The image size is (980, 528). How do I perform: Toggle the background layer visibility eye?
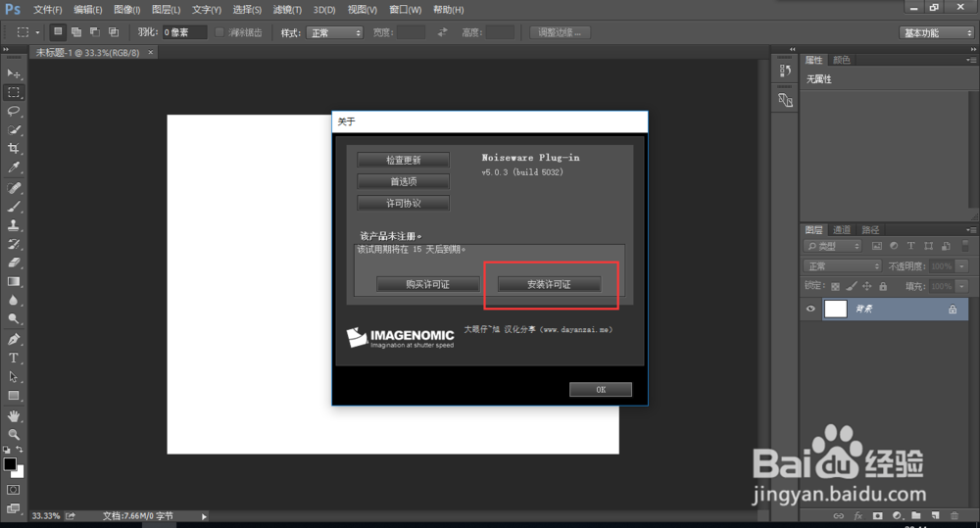coord(810,309)
